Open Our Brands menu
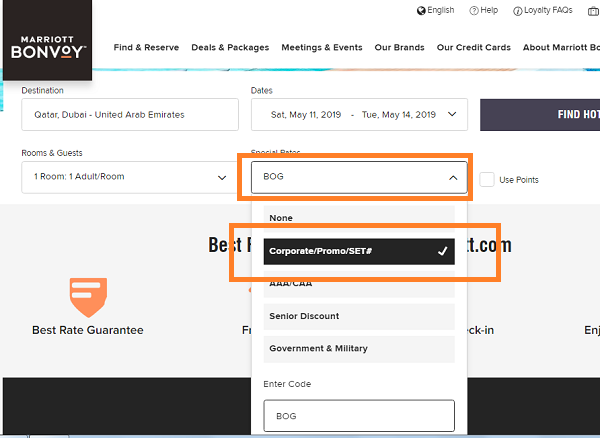The width and height of the screenshot is (600, 438). (x=399, y=47)
